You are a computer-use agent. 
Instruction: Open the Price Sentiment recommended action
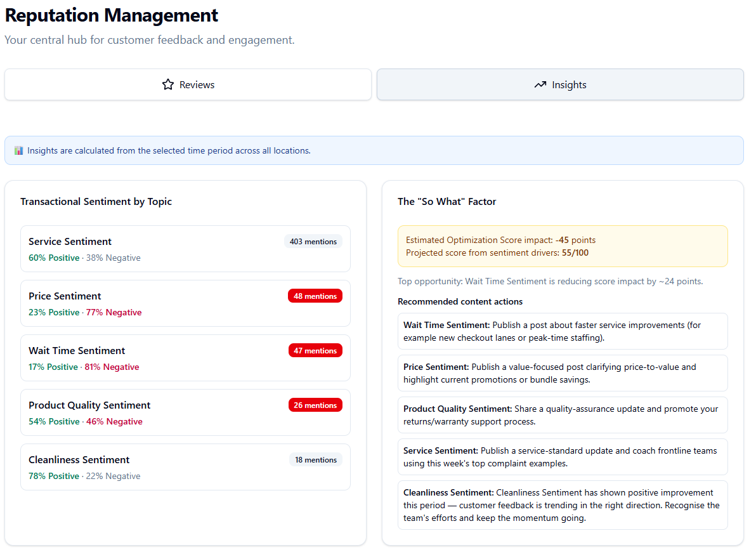563,373
